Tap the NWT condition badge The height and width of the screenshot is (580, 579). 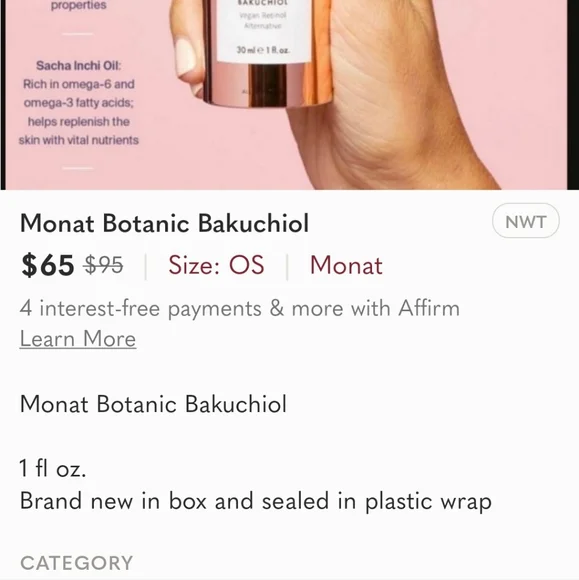point(526,221)
